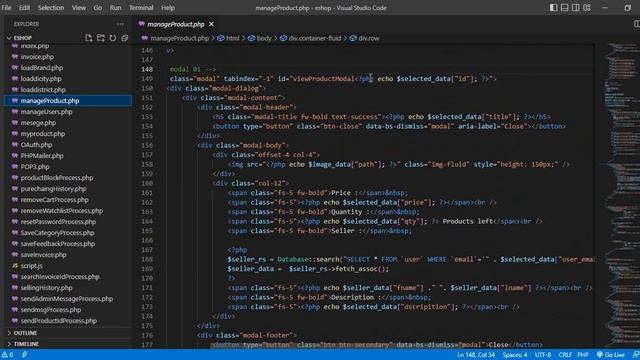This screenshot has height=360, width=640.
Task: Close the manageProduct.php tab
Action: 211,24
